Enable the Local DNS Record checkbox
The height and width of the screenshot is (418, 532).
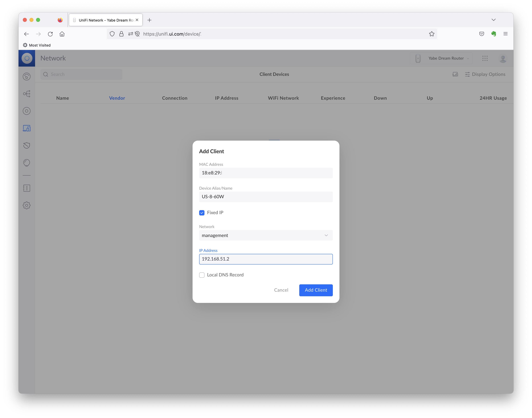tap(202, 275)
